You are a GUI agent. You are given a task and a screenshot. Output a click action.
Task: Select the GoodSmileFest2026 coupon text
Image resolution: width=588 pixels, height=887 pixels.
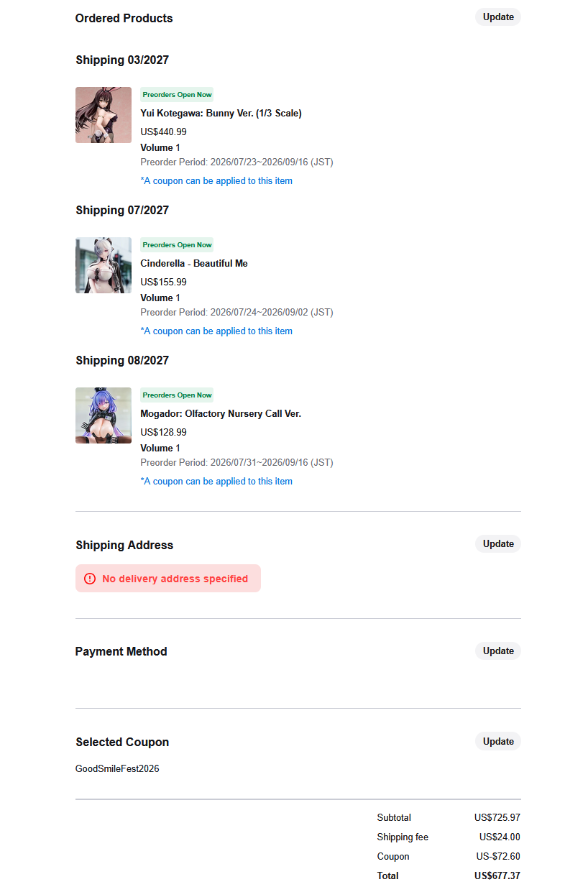pos(117,769)
